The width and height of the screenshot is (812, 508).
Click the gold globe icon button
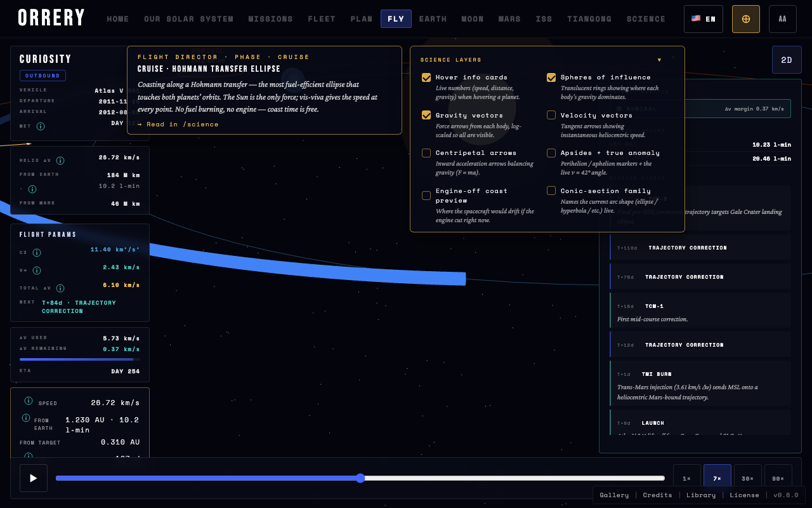click(746, 19)
